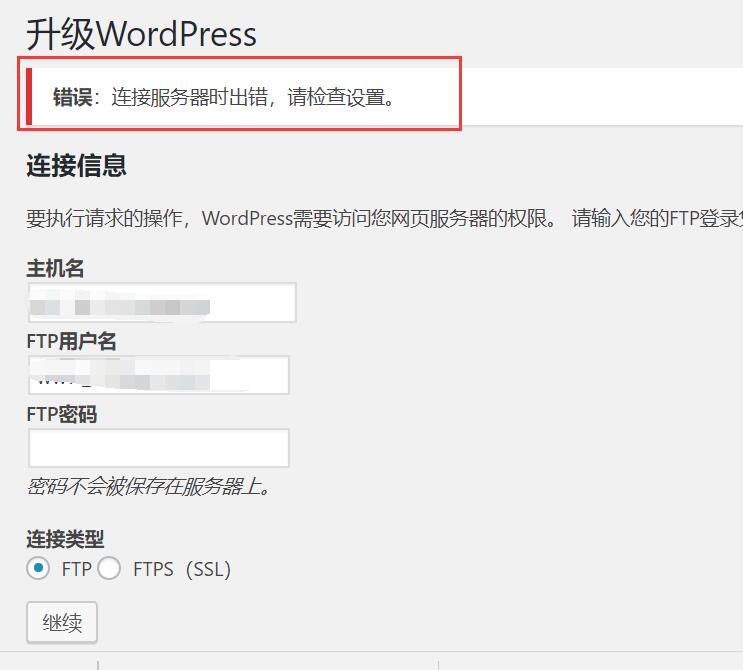743x670 pixels.
Task: Click the error message 连接服务器时出错
Action: pos(224,97)
